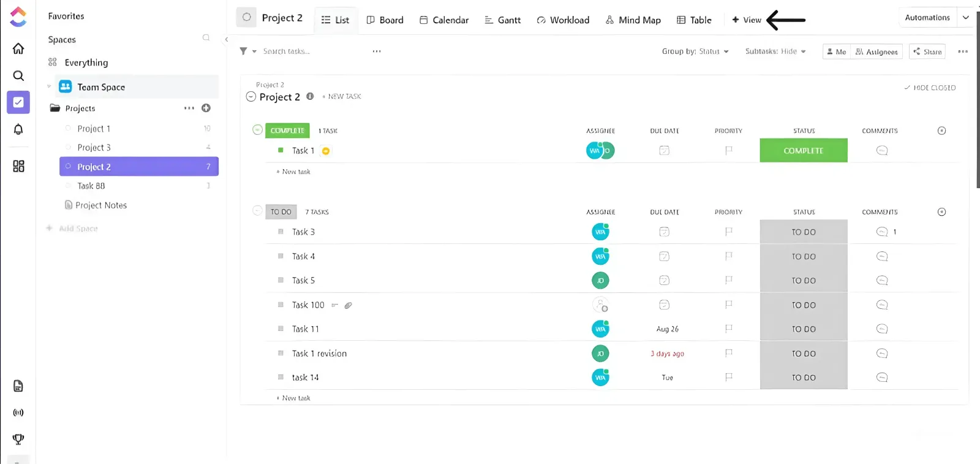Open Dashboards grid icon in sidebar
This screenshot has height=464, width=980.
coord(18,166)
